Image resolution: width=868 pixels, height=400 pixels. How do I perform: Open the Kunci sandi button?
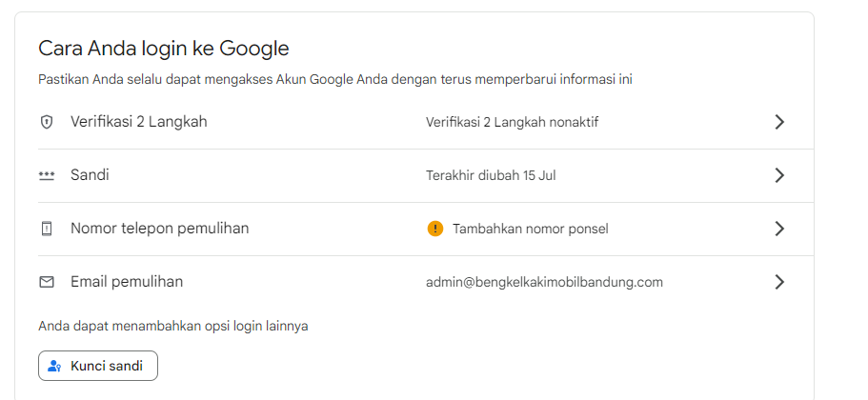98,366
